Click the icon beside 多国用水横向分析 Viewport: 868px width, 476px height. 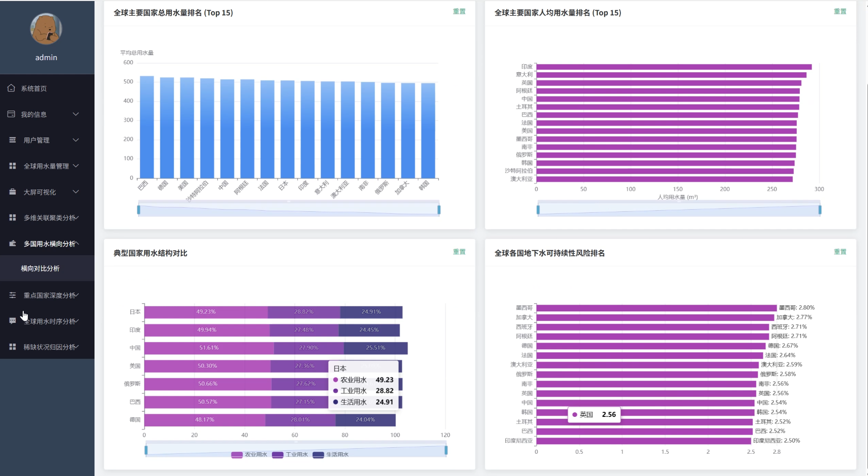point(13,243)
